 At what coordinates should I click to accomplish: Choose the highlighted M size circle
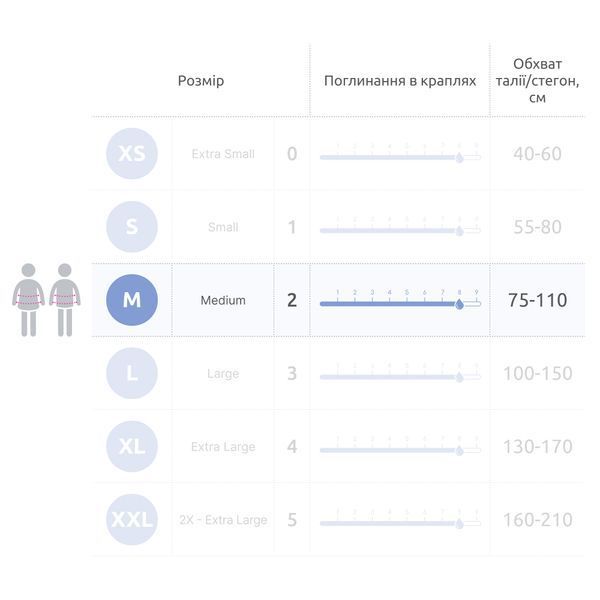pos(132,300)
